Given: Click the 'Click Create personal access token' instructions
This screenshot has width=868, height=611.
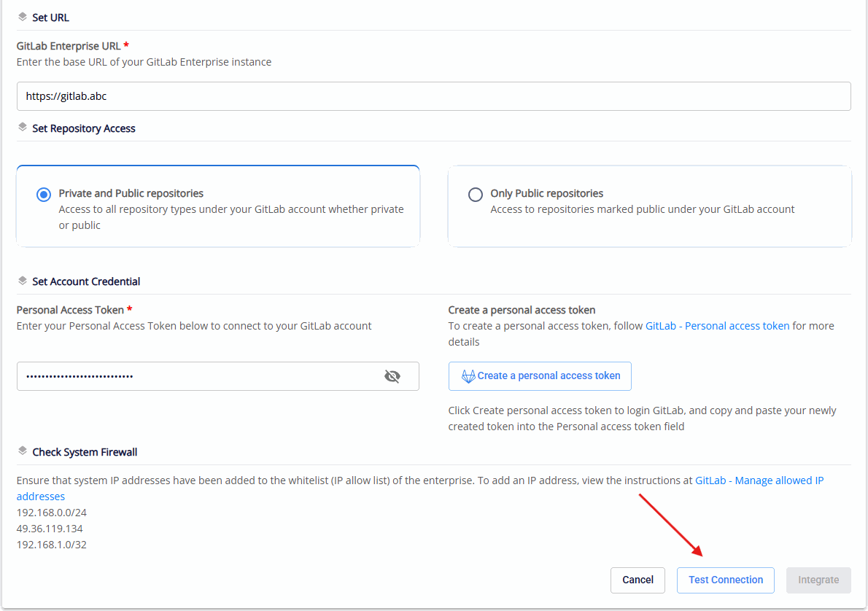Looking at the screenshot, I should pyautogui.click(x=642, y=419).
